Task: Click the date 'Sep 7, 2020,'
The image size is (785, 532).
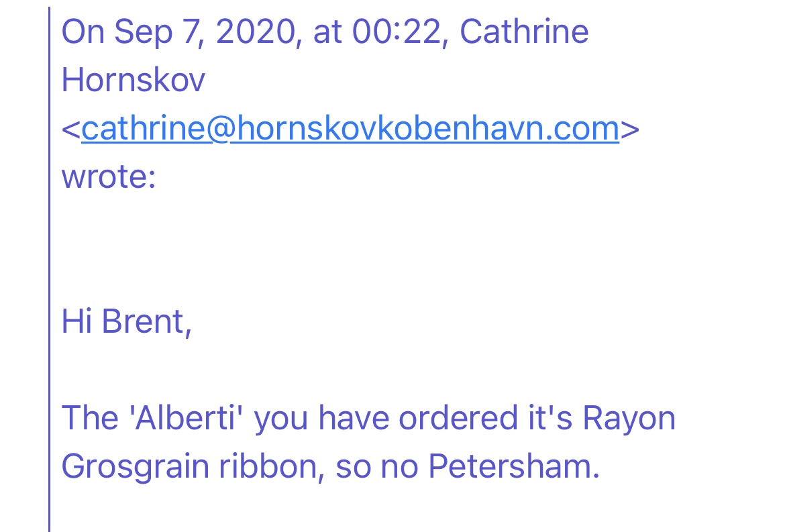Action: pyautogui.click(x=208, y=32)
